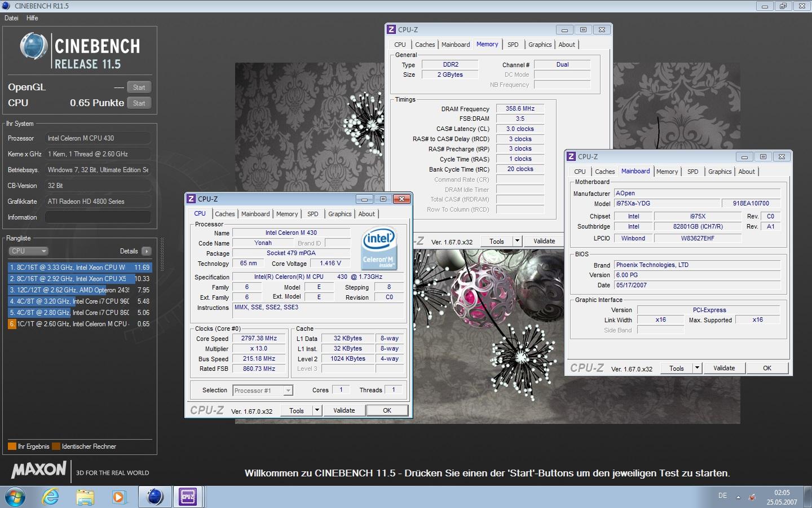
Task: Click the Cinebench icon in the title bar
Action: (x=6, y=6)
